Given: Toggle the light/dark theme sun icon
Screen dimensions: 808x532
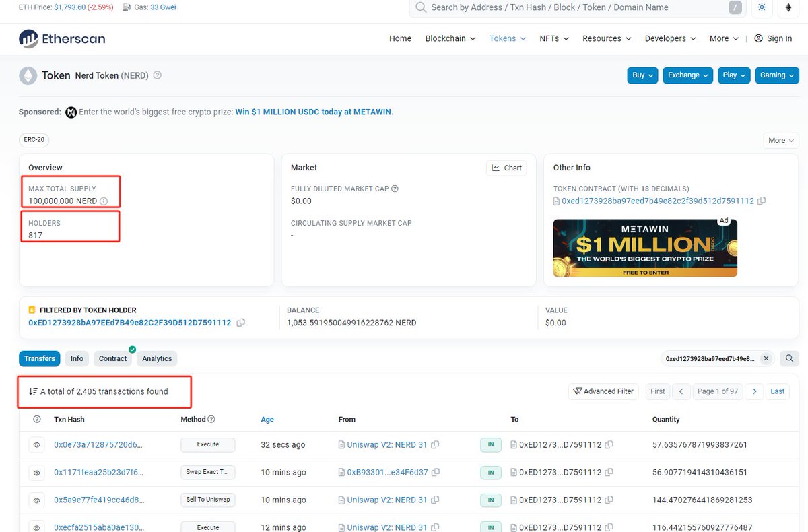Looking at the screenshot, I should coord(762,7).
